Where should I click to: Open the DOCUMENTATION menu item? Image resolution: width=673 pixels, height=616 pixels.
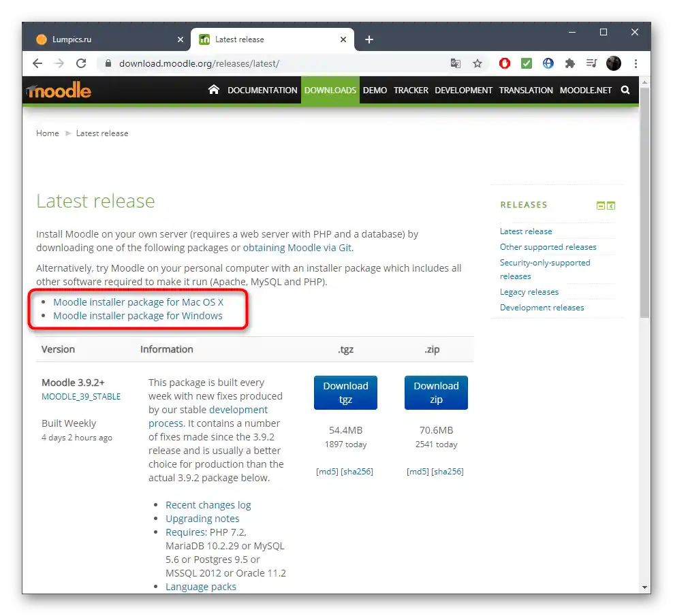pos(262,90)
